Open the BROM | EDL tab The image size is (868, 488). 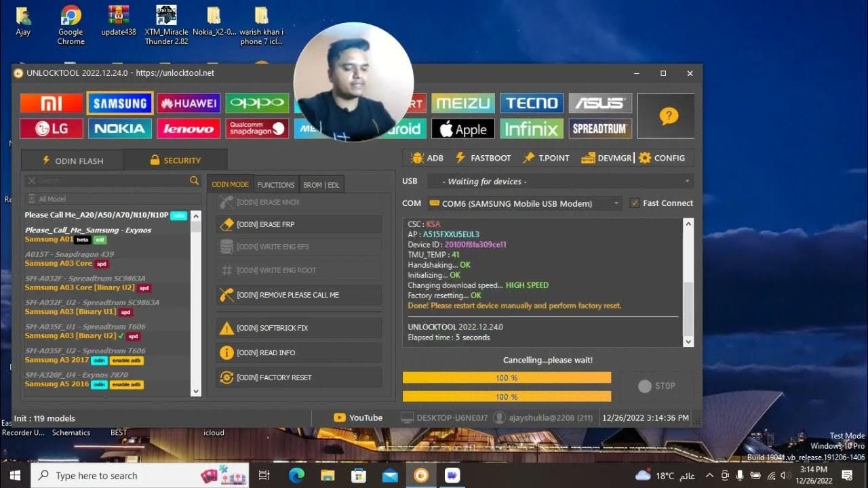pos(321,184)
